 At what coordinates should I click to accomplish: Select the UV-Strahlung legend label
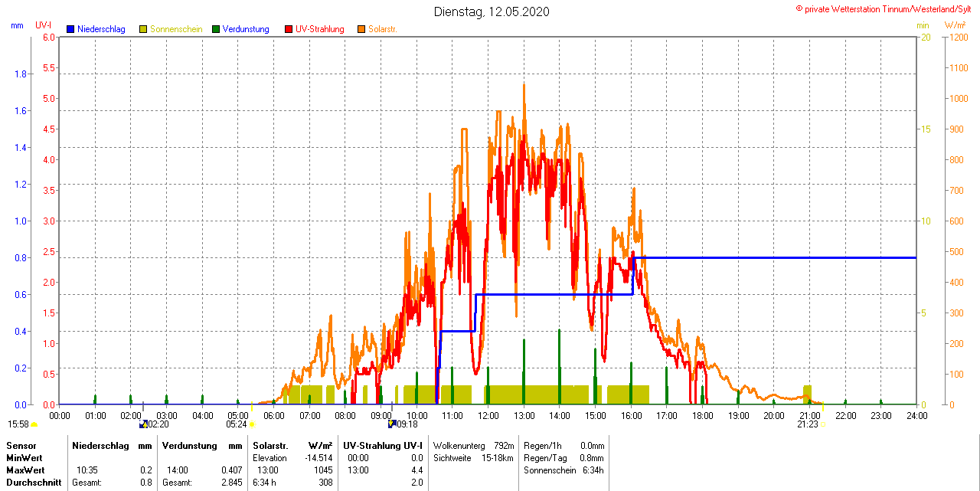click(x=319, y=29)
